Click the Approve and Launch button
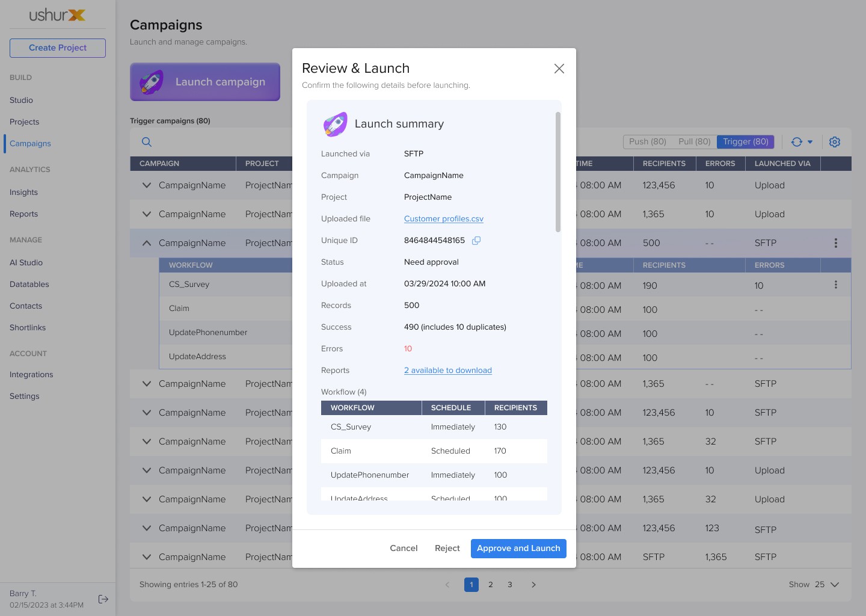This screenshot has width=866, height=616. tap(518, 549)
